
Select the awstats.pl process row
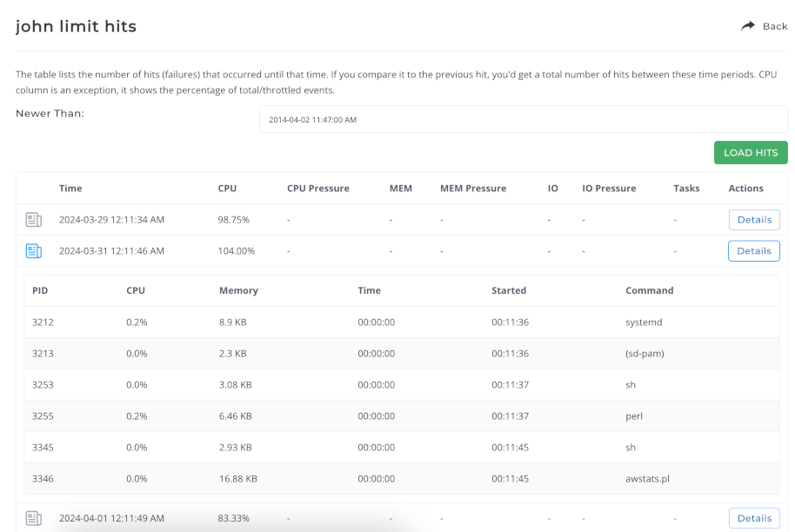click(x=391, y=478)
